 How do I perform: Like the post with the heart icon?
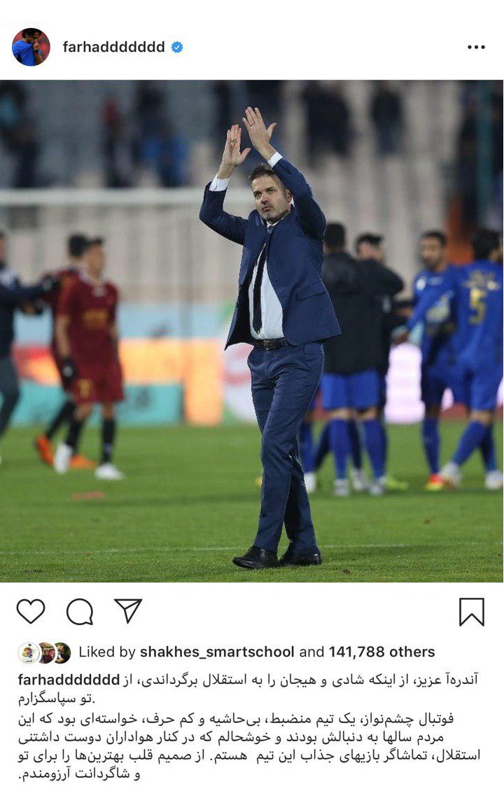tap(31, 611)
